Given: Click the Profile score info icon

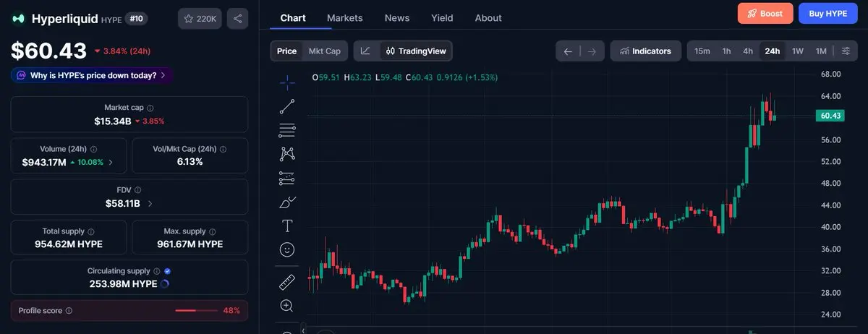Looking at the screenshot, I should click(69, 311).
